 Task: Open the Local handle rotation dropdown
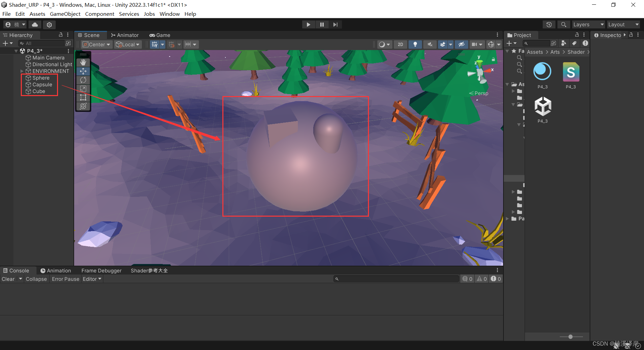coord(128,44)
